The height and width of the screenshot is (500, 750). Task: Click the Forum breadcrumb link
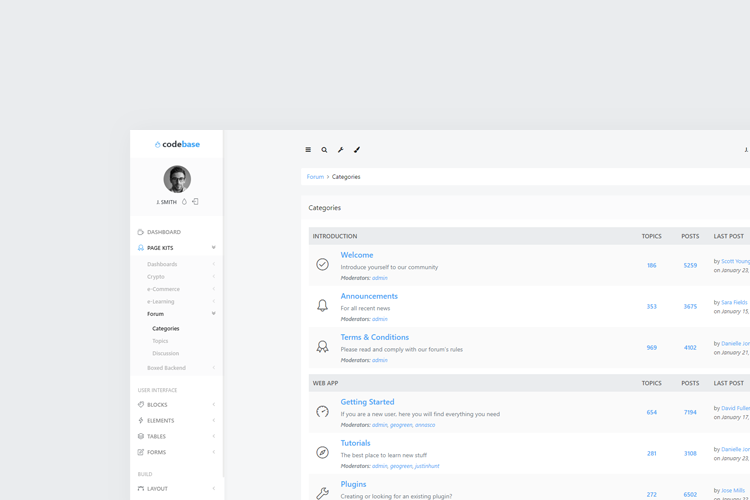click(315, 177)
